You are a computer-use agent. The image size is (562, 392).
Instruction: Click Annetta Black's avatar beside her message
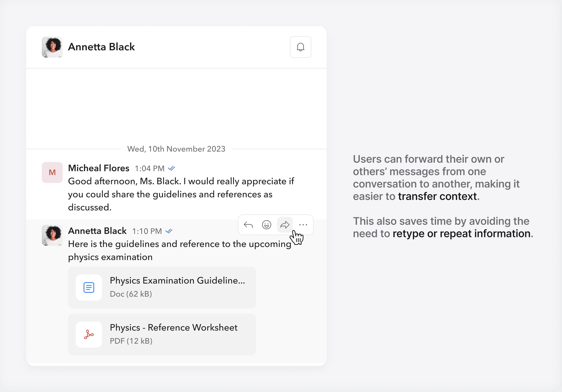coord(52,235)
